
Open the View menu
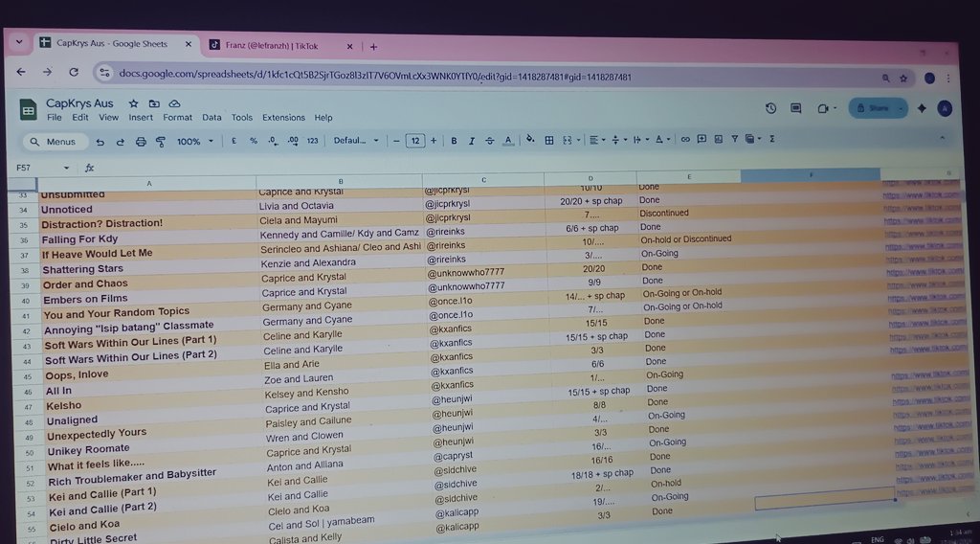pyautogui.click(x=108, y=118)
